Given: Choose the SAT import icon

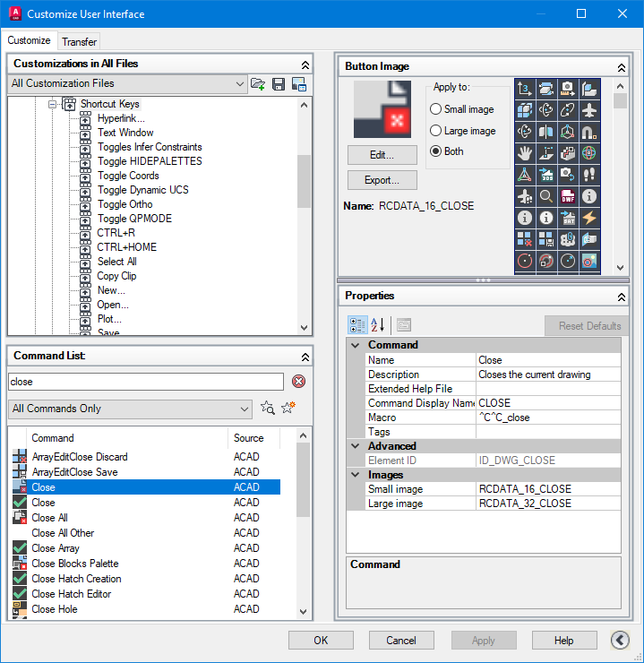Looking at the screenshot, I should point(568,218).
